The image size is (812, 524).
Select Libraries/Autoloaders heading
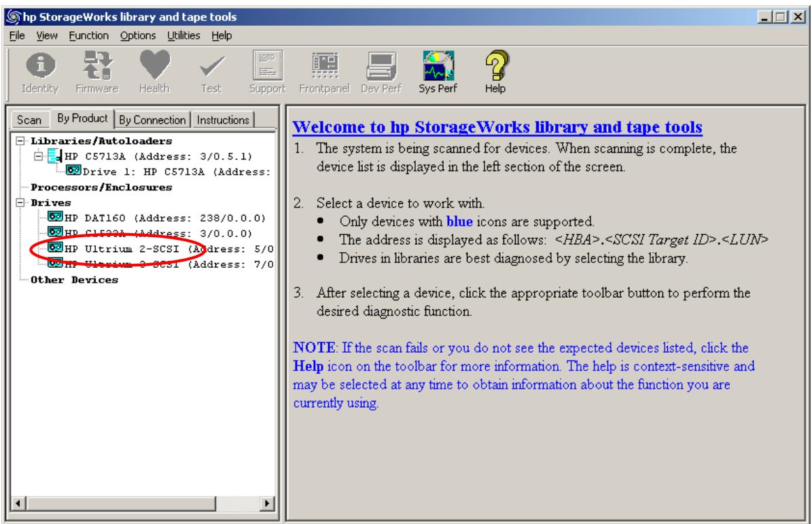101,141
